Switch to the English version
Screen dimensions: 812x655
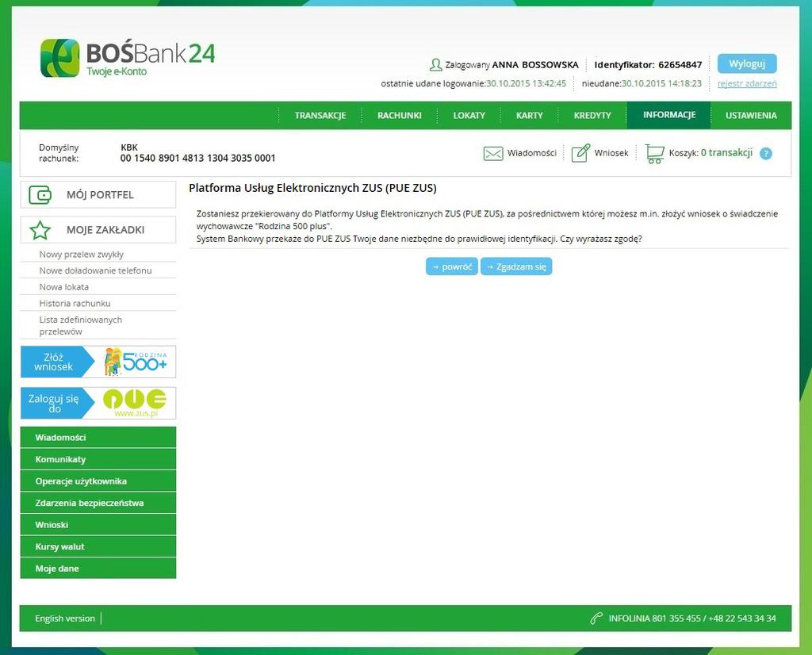65,619
